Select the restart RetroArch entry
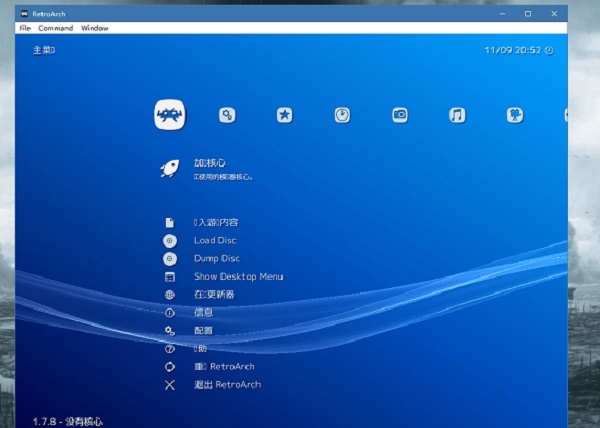 click(224, 367)
